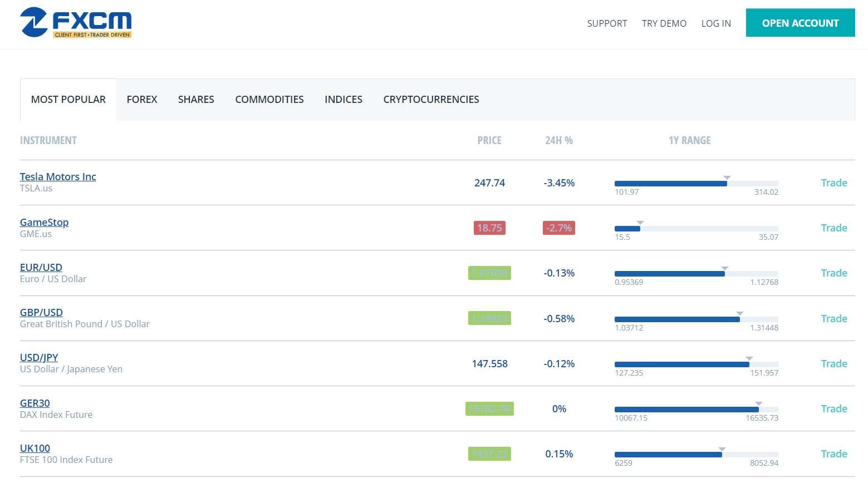868x483 pixels.
Task: Click Trade for GameStop
Action: [834, 228]
